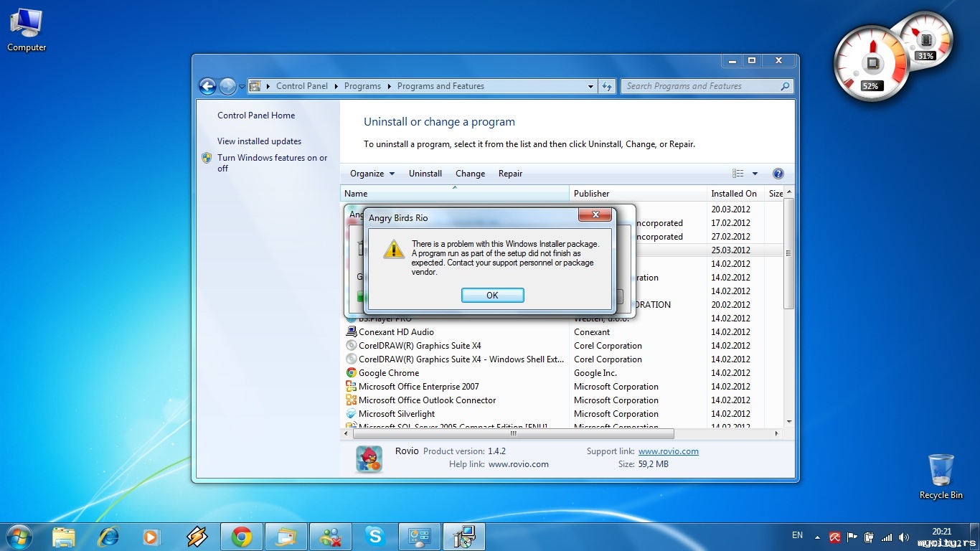Screen dimensions: 980x551
Task: Click the Microsoft Silverlight list icon
Action: tap(351, 414)
